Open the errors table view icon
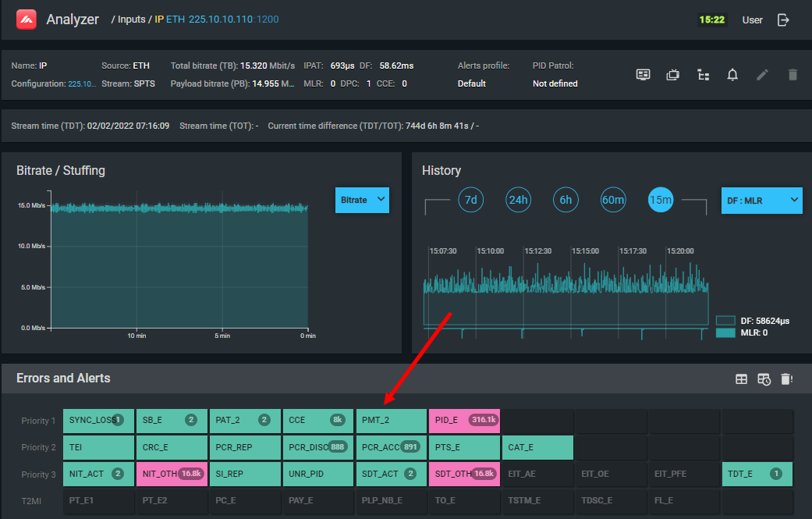 pos(741,379)
